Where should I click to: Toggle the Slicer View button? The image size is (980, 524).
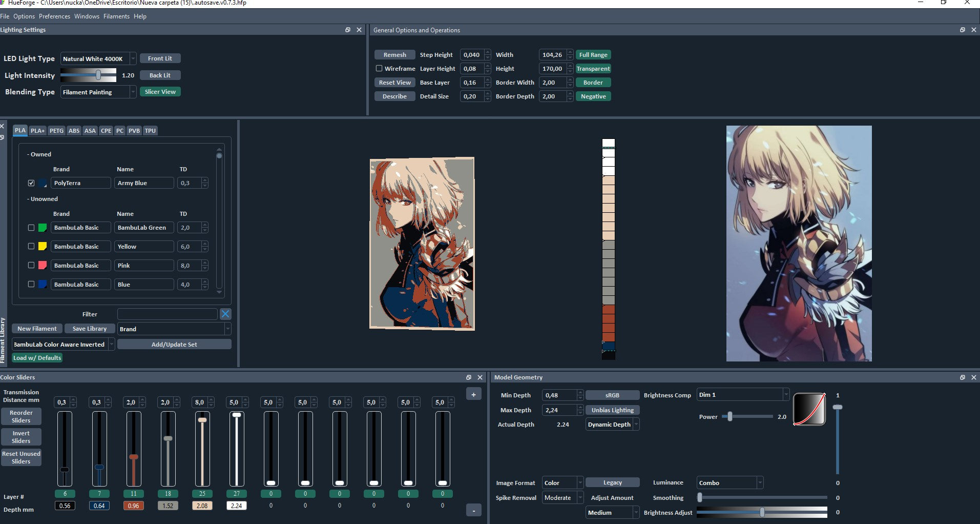coord(160,92)
